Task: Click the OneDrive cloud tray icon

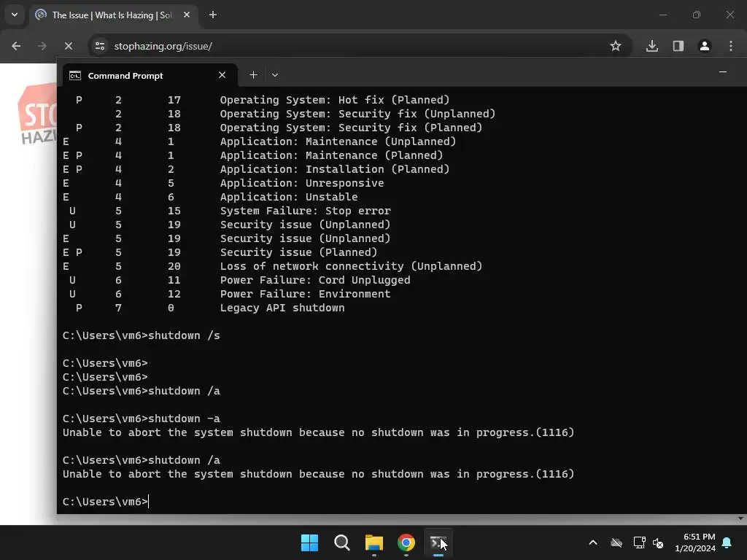Action: tap(616, 542)
